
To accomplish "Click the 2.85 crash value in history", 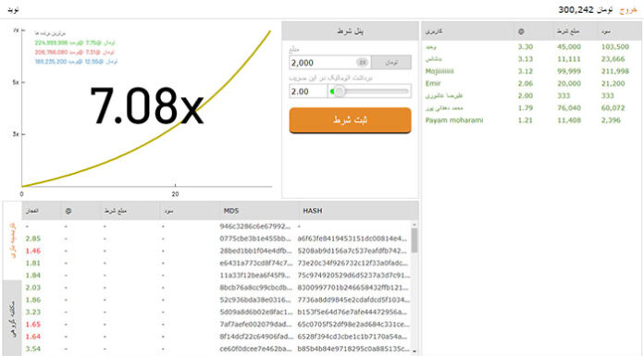I will pos(33,239).
